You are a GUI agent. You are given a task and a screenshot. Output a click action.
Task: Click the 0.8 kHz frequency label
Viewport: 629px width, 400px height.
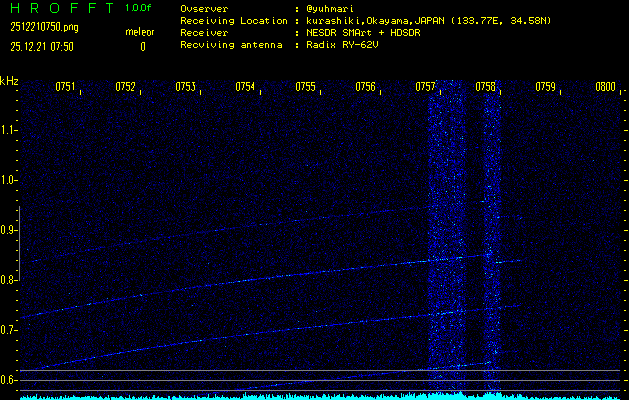[9, 280]
